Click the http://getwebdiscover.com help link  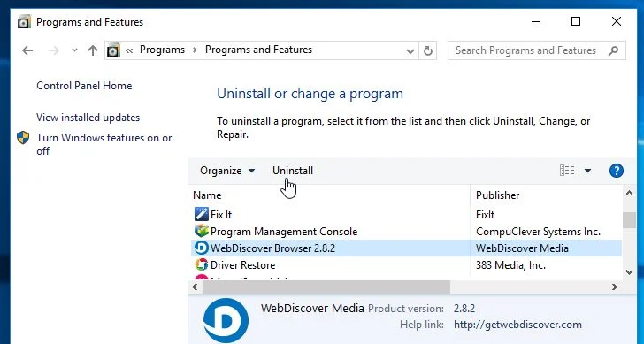(x=517, y=325)
